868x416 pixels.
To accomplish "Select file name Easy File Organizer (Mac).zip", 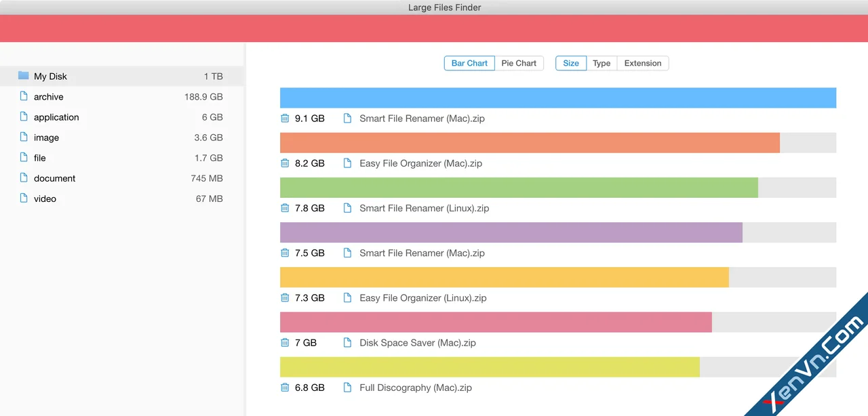I will pos(420,163).
